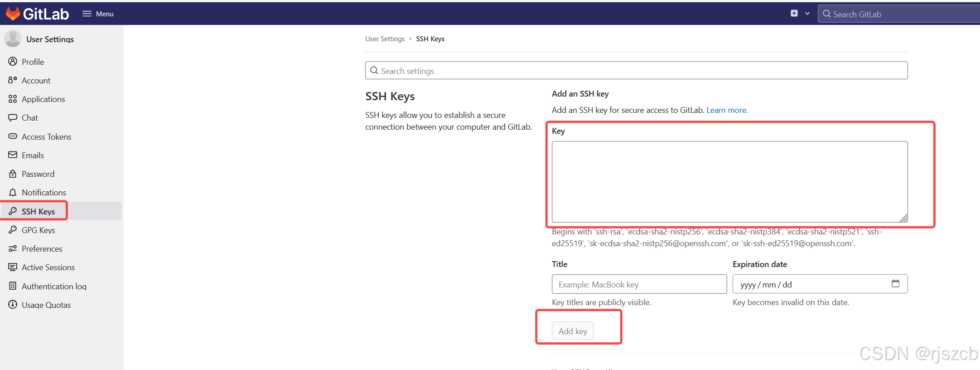
Task: Click the User Settings sidebar heading
Action: (50, 39)
